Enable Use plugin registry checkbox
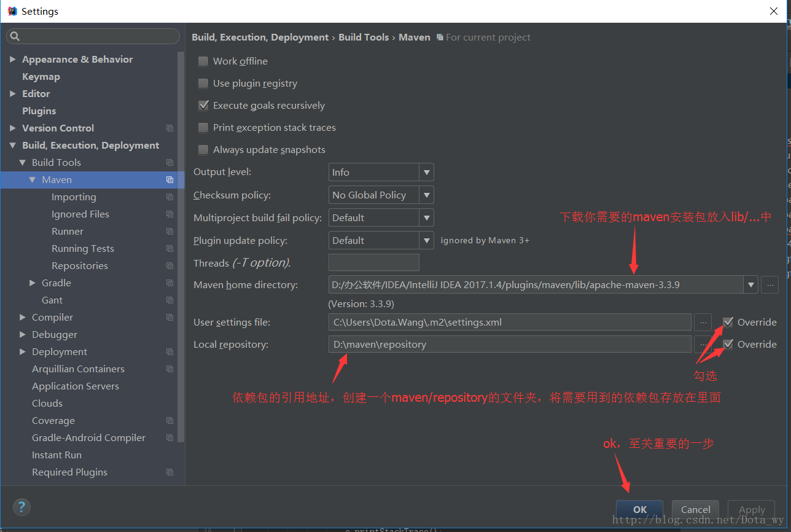Image resolution: width=791 pixels, height=532 pixels. [203, 84]
